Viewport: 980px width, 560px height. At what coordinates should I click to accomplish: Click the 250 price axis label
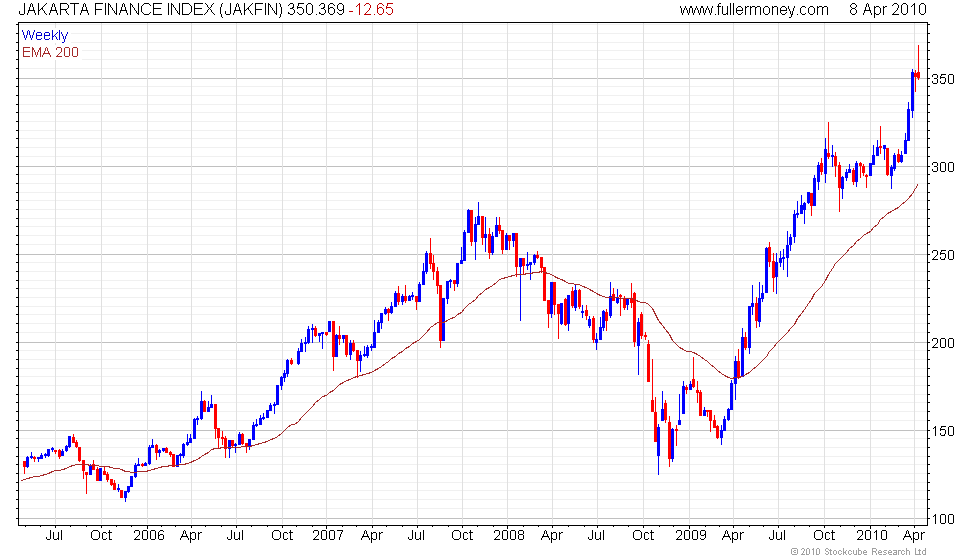pos(943,255)
